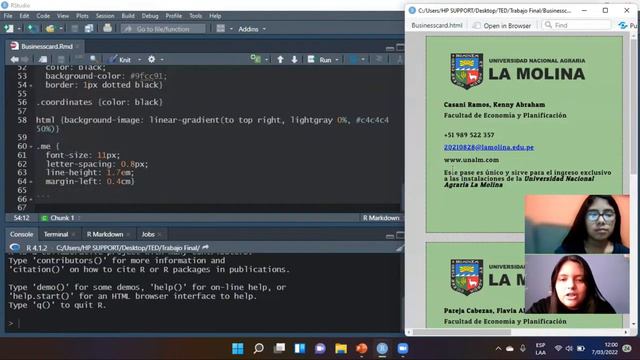Open the File menu
The height and width of the screenshot is (360, 640).
click(8, 16)
